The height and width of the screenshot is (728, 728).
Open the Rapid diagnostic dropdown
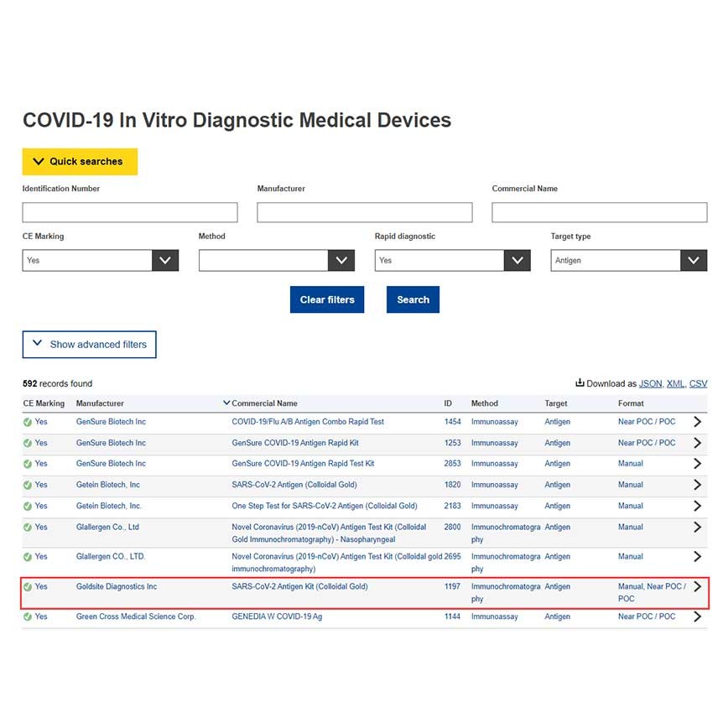coord(453,261)
